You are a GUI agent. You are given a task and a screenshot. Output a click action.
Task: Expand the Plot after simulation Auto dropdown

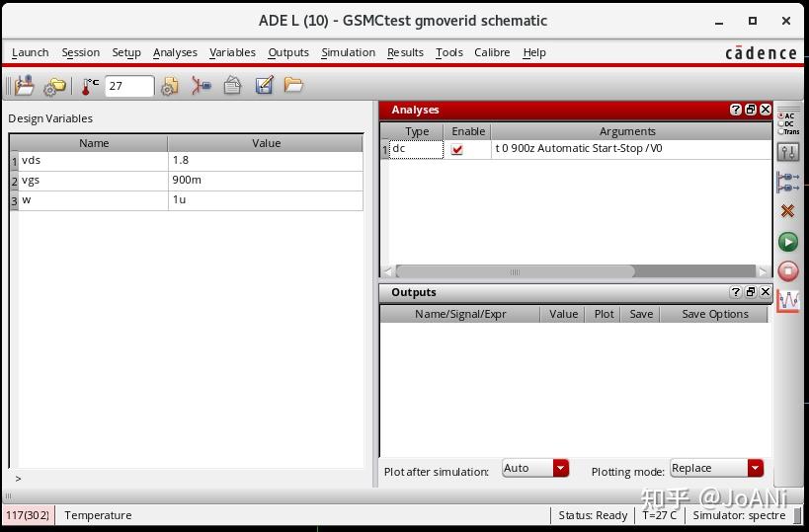(561, 468)
